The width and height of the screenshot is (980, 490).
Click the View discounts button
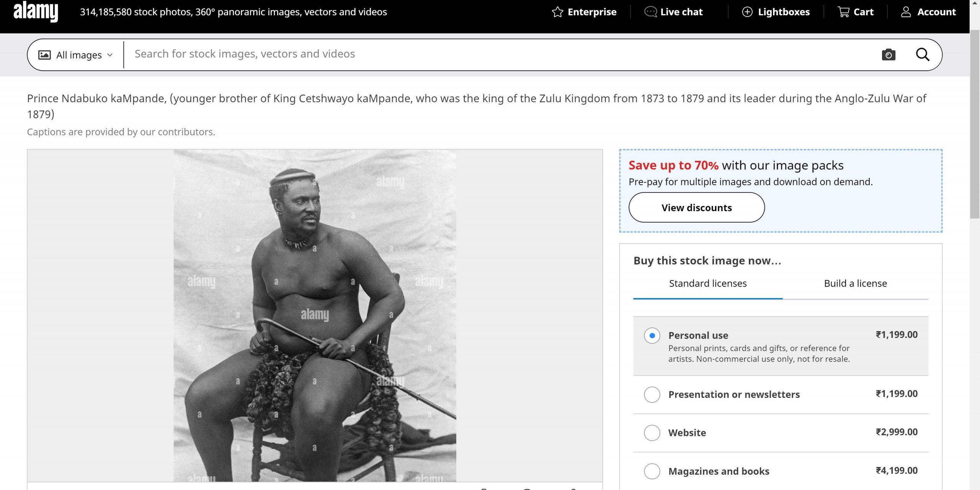point(696,207)
